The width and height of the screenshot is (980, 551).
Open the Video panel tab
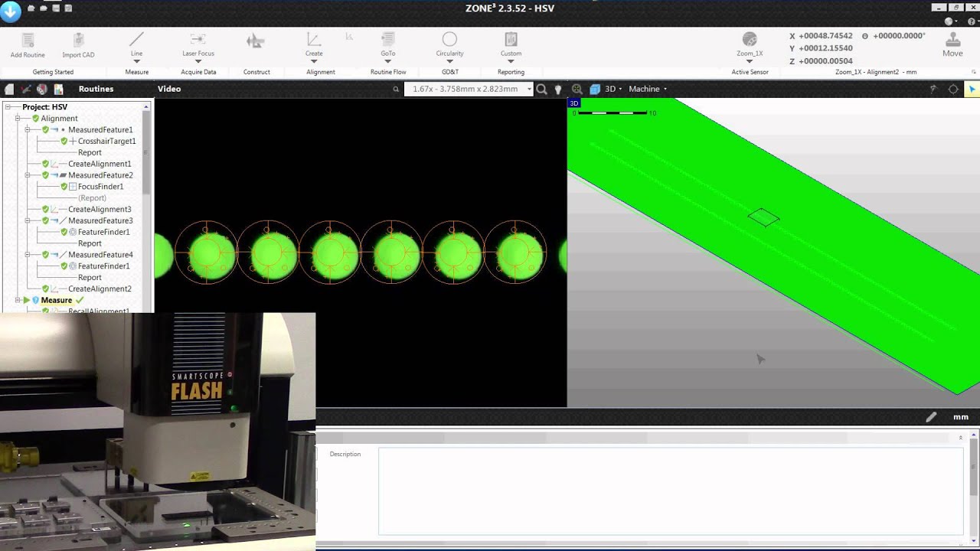[169, 89]
